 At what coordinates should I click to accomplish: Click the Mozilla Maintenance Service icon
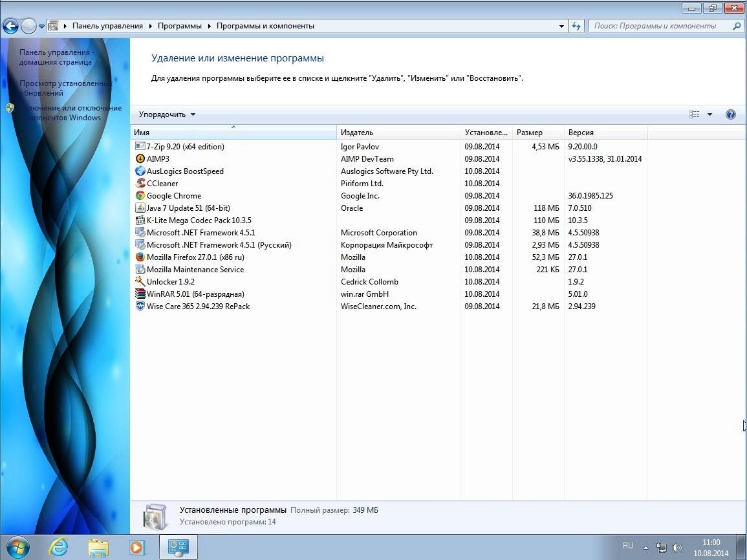pyautogui.click(x=140, y=270)
